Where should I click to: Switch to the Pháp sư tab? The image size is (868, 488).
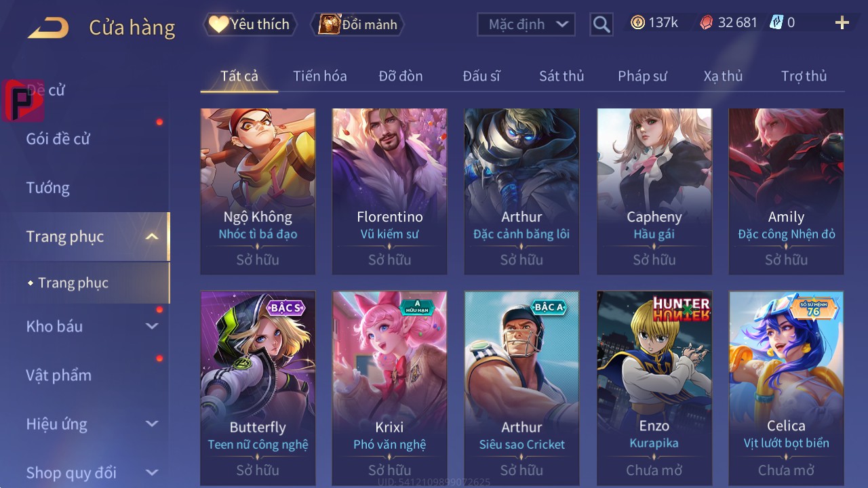pos(642,76)
